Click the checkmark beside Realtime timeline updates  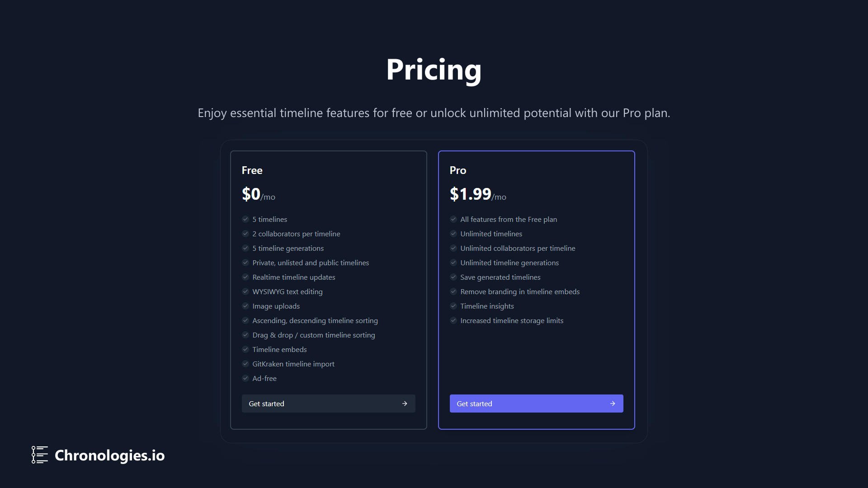(x=245, y=277)
